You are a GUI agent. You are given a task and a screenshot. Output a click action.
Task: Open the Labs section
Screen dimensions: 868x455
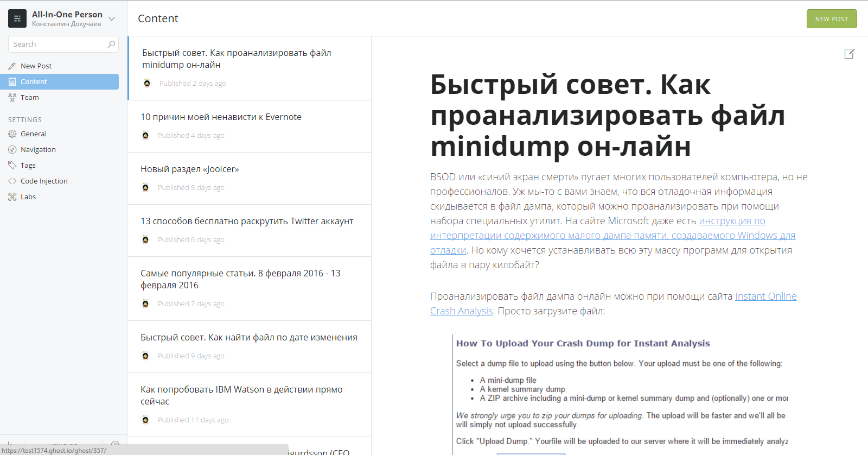click(x=28, y=197)
